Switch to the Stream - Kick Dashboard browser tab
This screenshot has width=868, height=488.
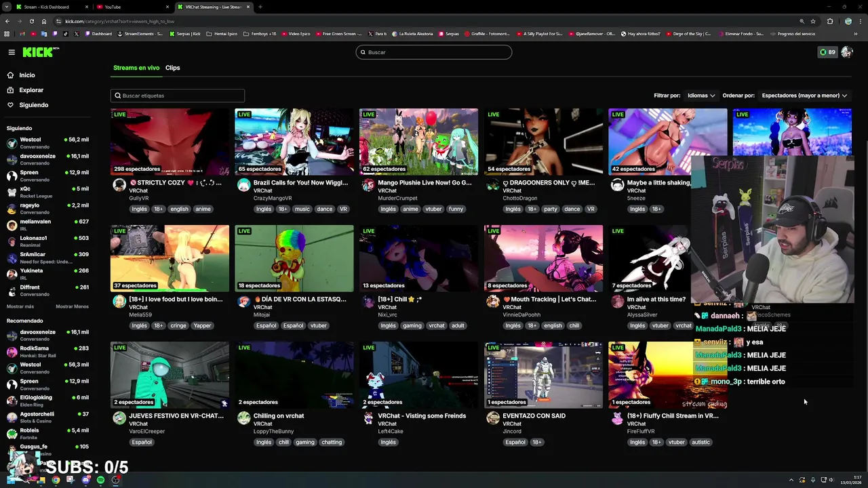click(x=51, y=7)
